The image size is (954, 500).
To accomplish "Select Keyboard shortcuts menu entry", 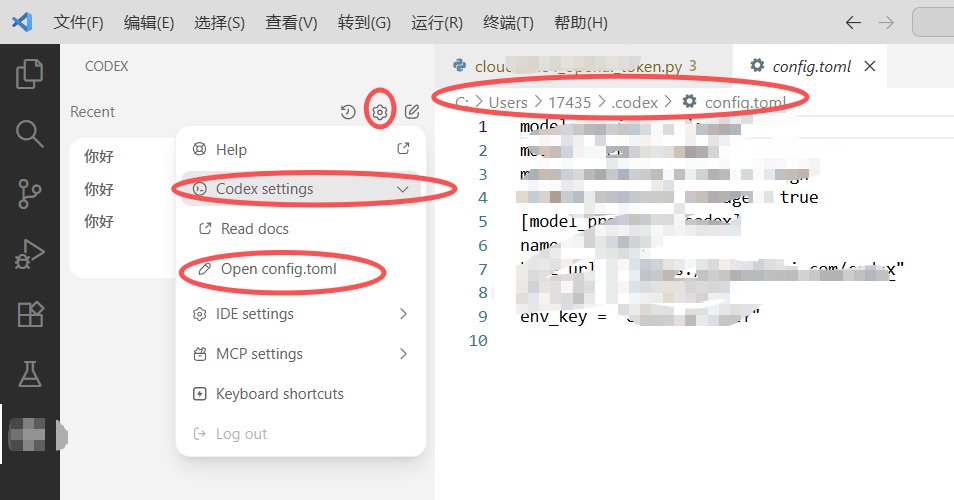I will pyautogui.click(x=279, y=394).
